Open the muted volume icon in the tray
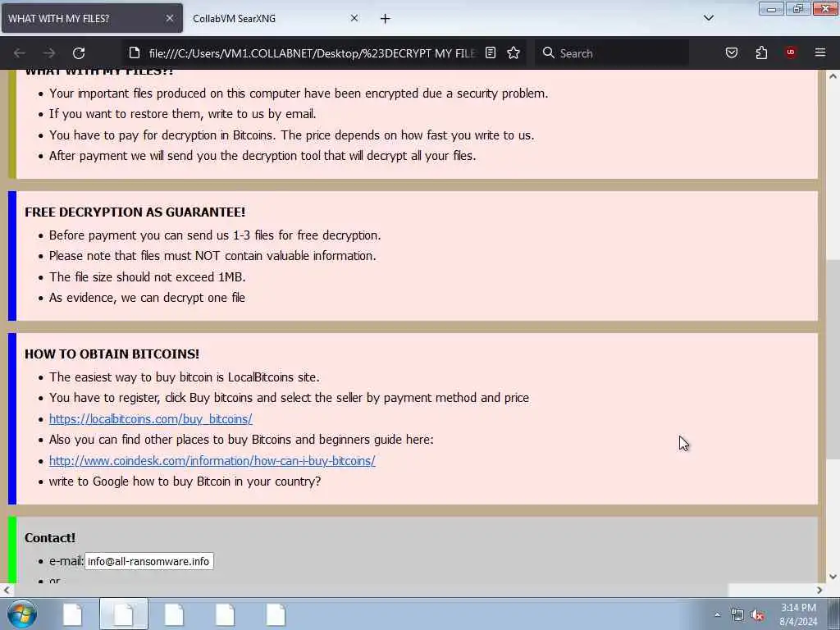Image resolution: width=840 pixels, height=630 pixels. pos(757,615)
